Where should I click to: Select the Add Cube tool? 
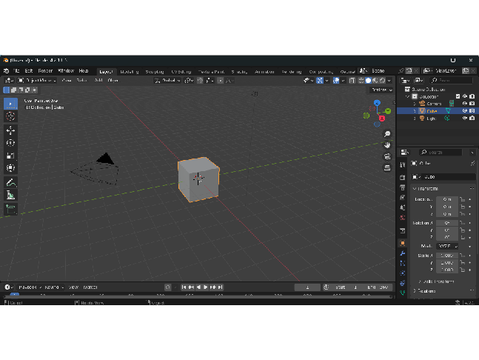coord(11,209)
